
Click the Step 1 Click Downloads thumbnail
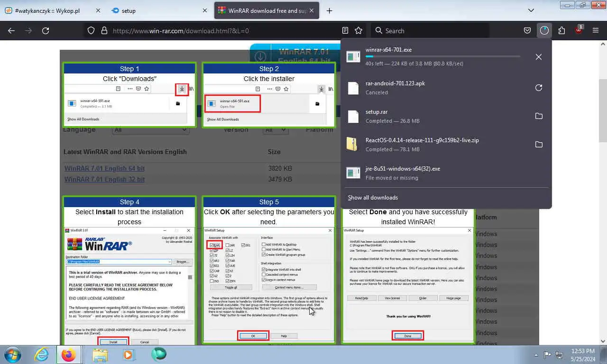click(129, 95)
